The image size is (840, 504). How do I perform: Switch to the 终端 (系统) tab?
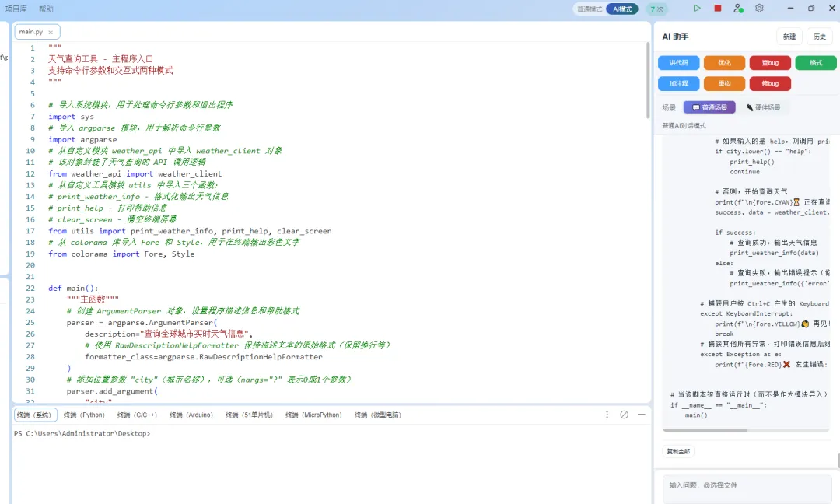(33, 415)
